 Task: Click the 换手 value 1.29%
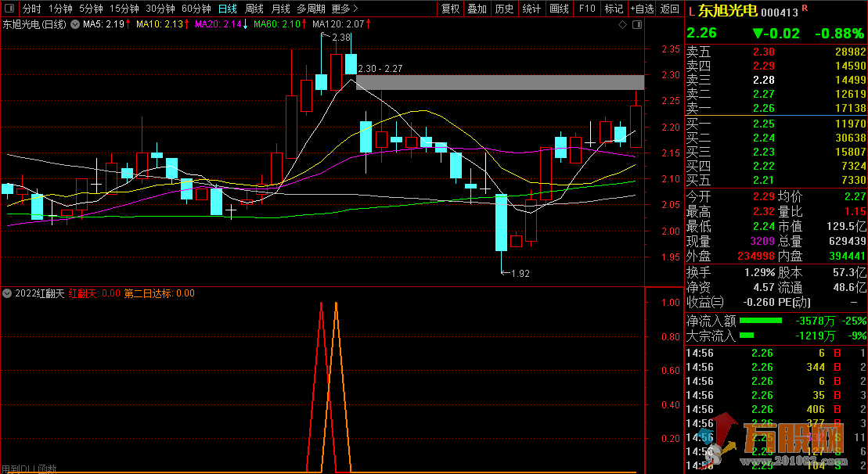[x=759, y=273]
